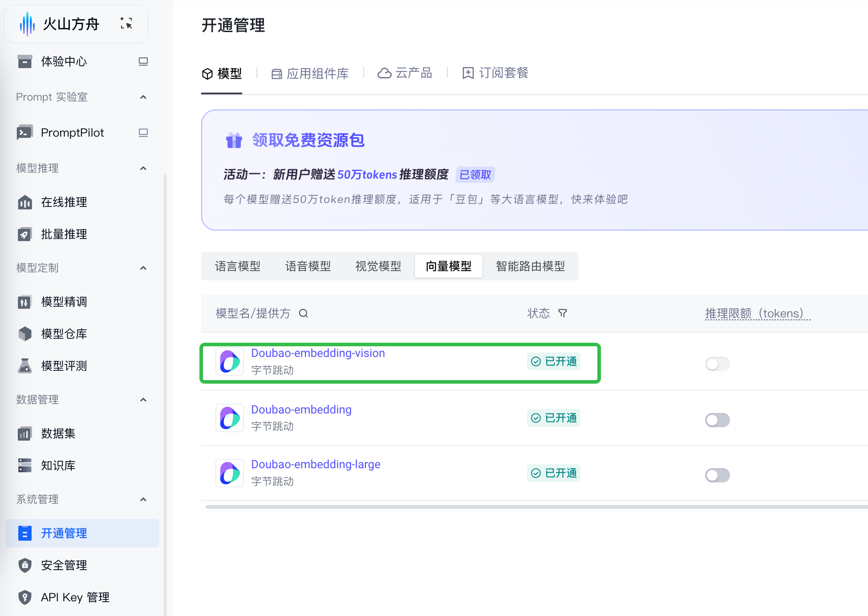Open the 状态 filter dropdown
This screenshot has height=616, width=868.
point(563,313)
